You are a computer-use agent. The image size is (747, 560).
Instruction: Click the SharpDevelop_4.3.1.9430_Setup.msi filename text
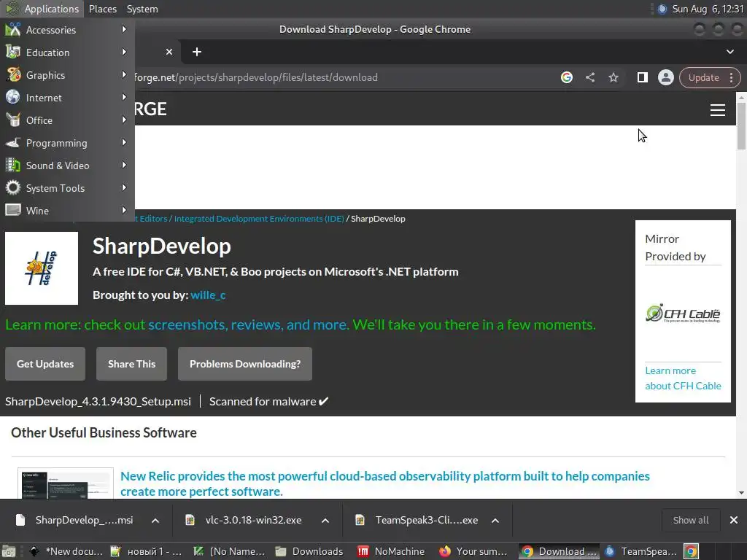pos(98,402)
